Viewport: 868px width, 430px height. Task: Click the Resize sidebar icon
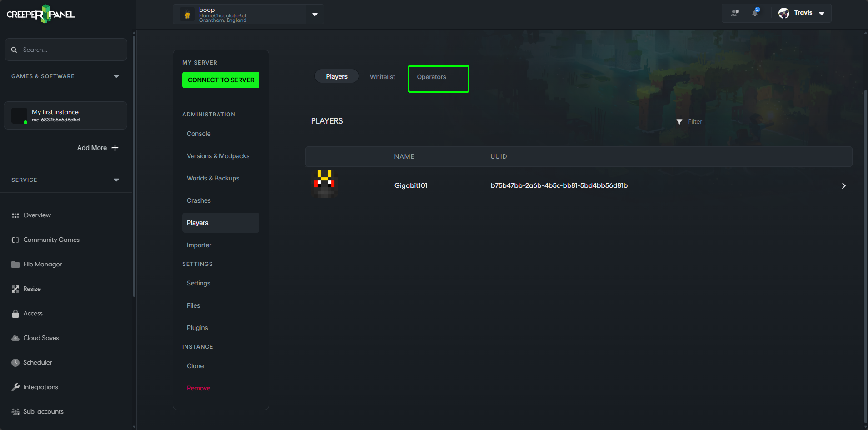pyautogui.click(x=15, y=289)
